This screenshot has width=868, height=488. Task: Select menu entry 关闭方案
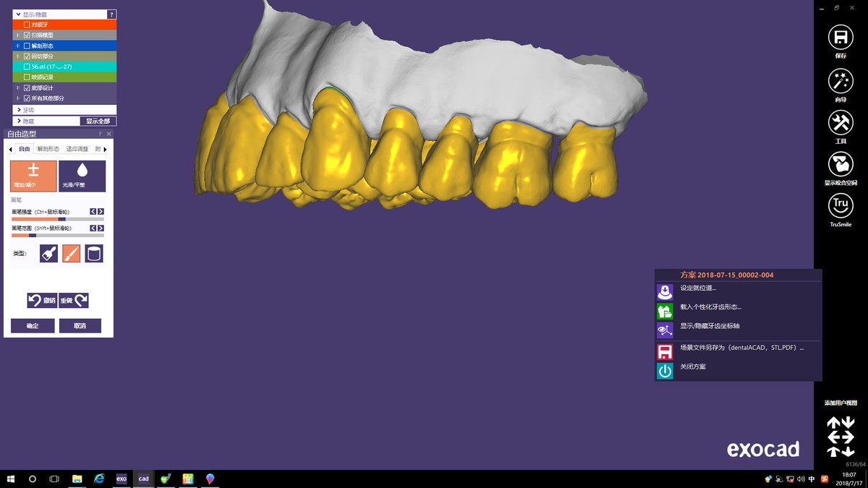coord(693,367)
